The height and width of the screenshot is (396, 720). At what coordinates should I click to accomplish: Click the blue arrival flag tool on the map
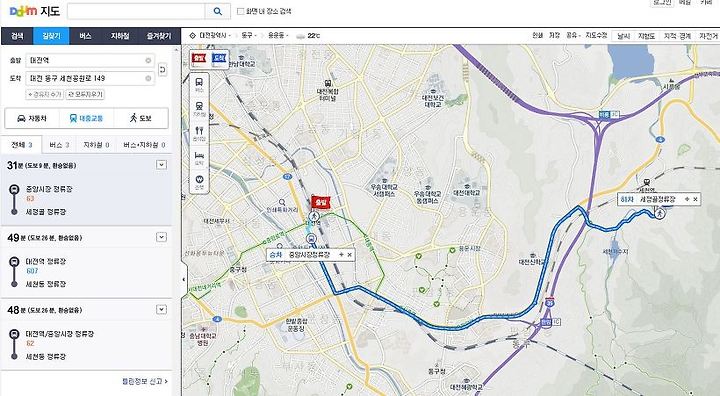(219, 58)
